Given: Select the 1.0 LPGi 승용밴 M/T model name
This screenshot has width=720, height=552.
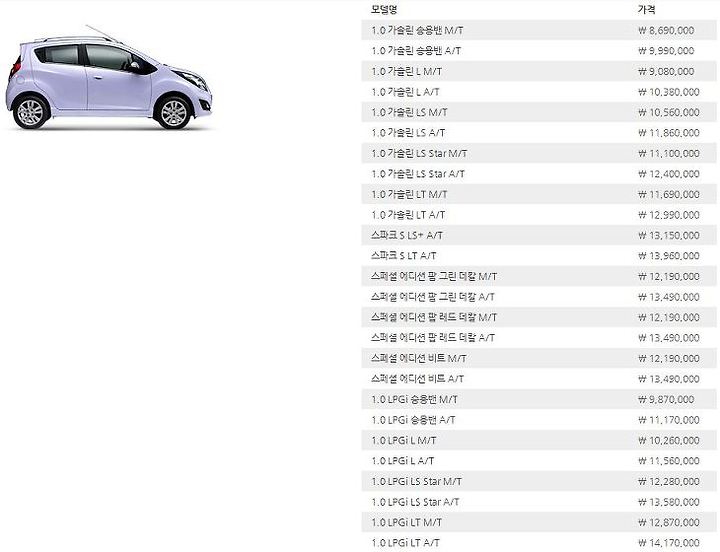Looking at the screenshot, I should pyautogui.click(x=414, y=400).
